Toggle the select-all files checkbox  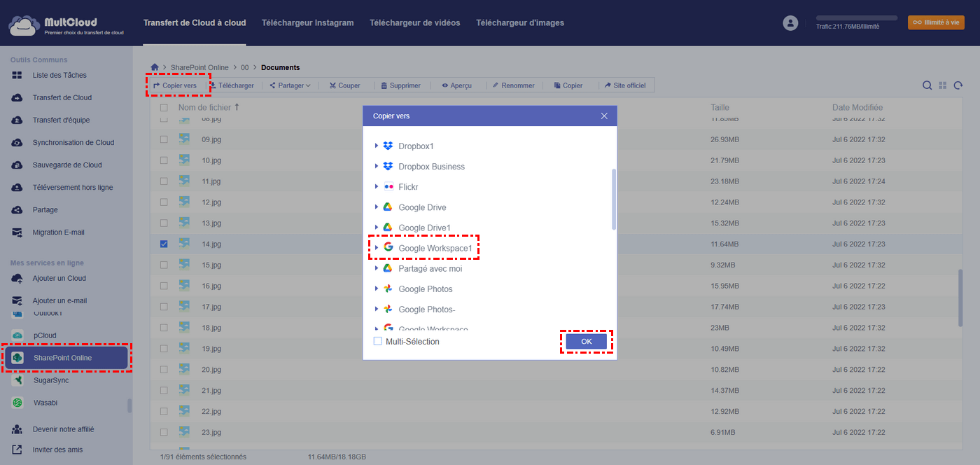pos(164,108)
